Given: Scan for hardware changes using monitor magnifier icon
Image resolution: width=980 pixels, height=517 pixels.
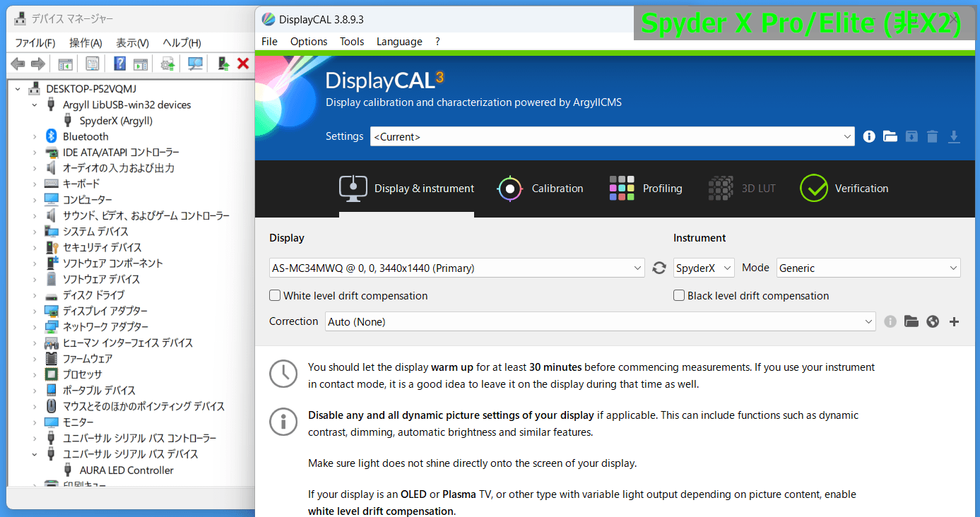Looking at the screenshot, I should coord(196,64).
